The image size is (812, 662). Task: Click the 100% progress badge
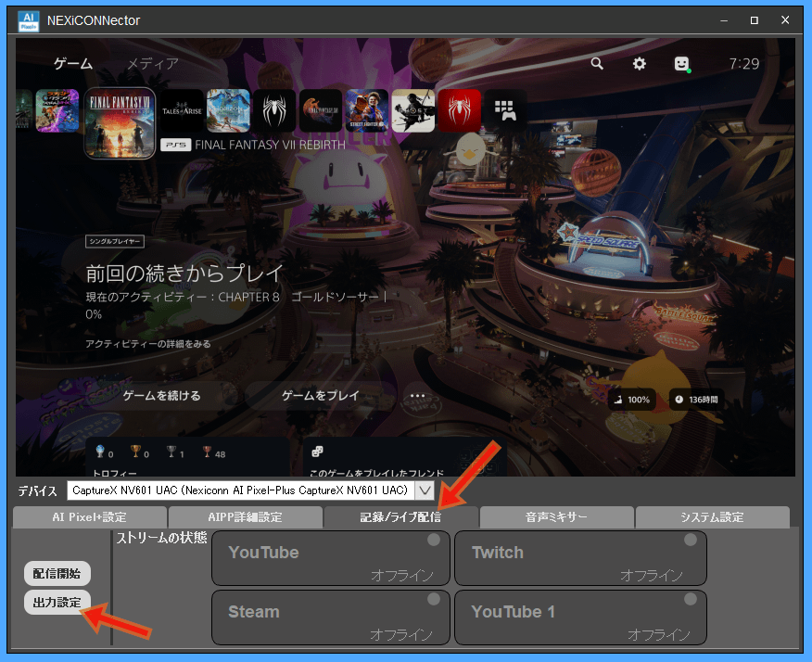click(x=632, y=400)
